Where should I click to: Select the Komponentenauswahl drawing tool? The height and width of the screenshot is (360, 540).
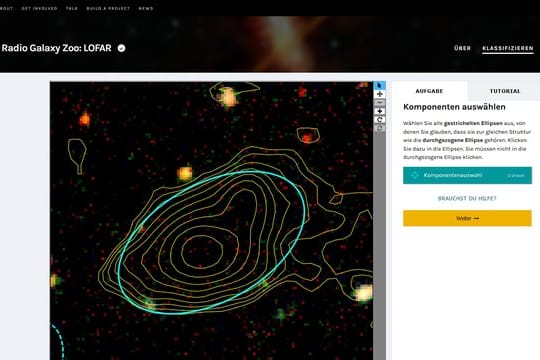(x=467, y=175)
